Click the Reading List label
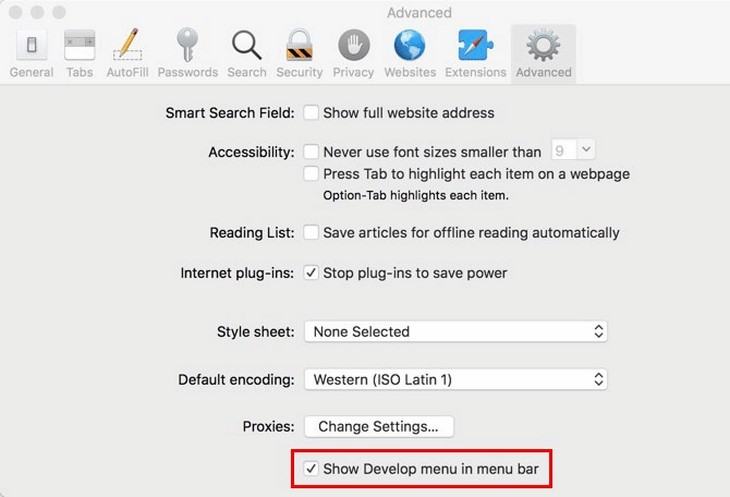The width and height of the screenshot is (730, 497). tap(252, 233)
